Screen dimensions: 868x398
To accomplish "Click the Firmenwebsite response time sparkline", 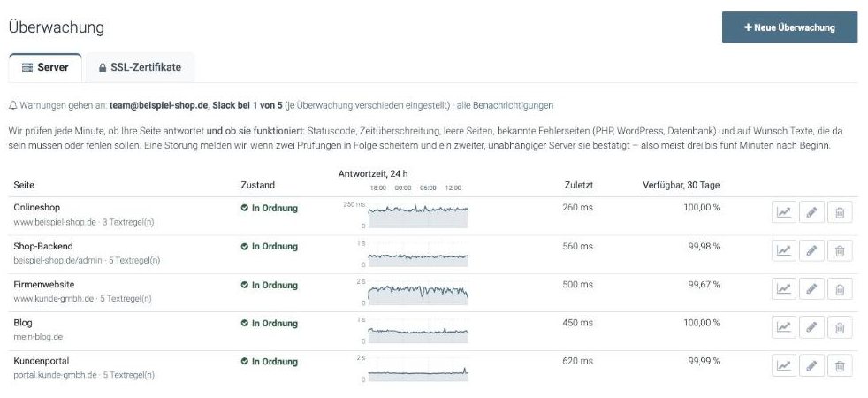I will pyautogui.click(x=418, y=293).
